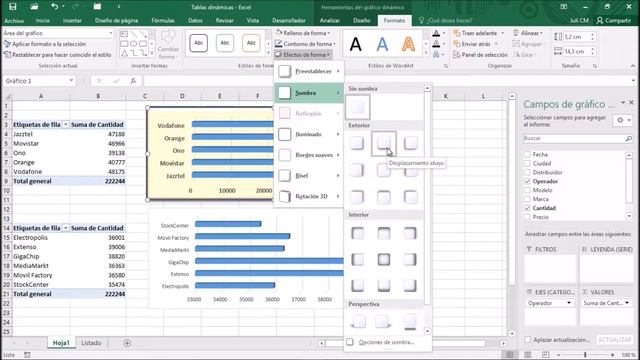The width and height of the screenshot is (640, 360).
Task: Select the black A WordArt style
Action: 356,44
